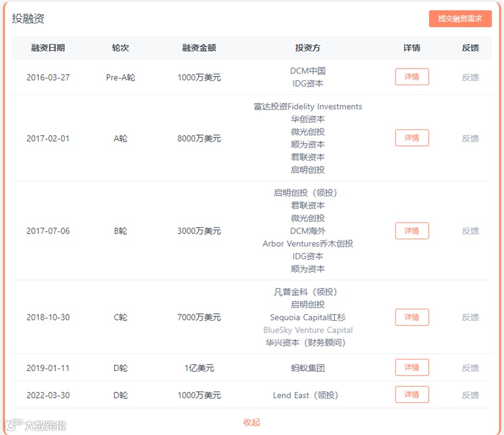
Task: Open 详情 for the 2017-07-06 B轮 row
Action: [x=412, y=231]
